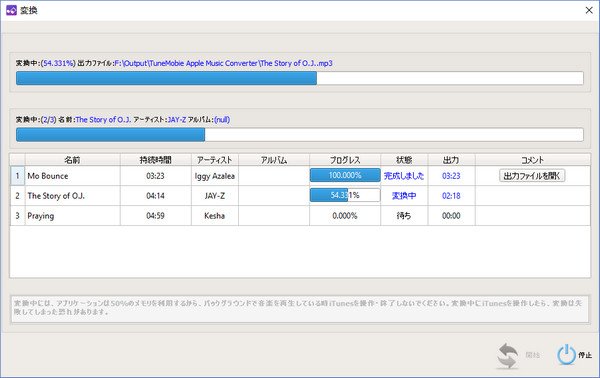The height and width of the screenshot is (378, 600).
Task: Click the 2/3 track progress bar
Action: (x=300, y=135)
